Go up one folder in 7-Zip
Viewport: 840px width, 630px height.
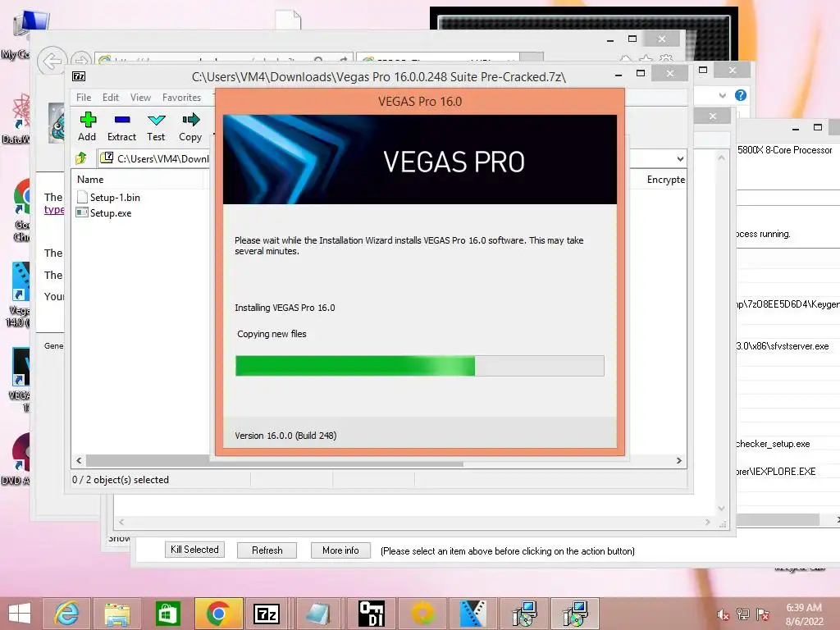tap(81, 158)
